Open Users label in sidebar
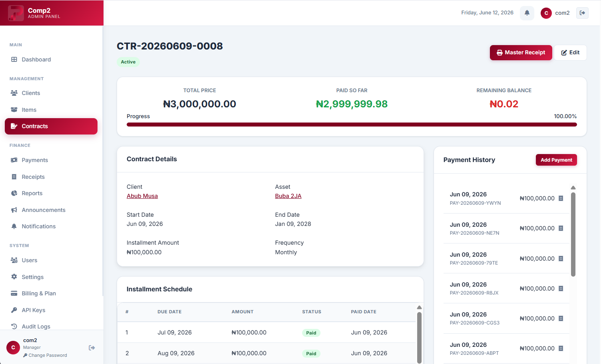The image size is (601, 364). click(30, 260)
